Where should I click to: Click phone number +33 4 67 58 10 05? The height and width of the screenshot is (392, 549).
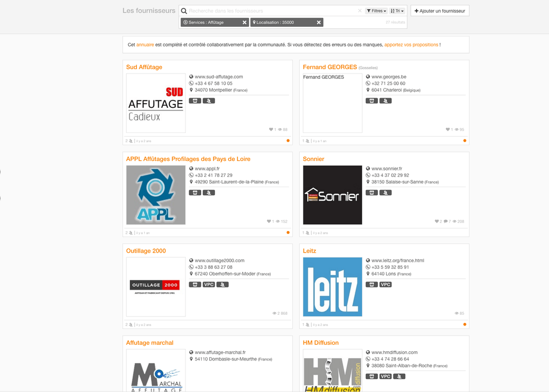click(213, 83)
